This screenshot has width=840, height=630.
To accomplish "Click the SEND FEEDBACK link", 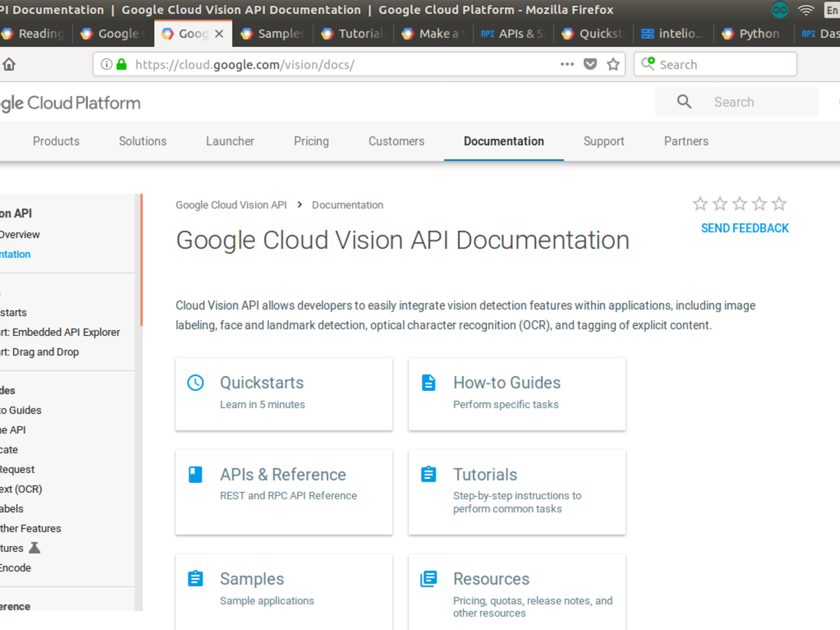I will pos(745,228).
